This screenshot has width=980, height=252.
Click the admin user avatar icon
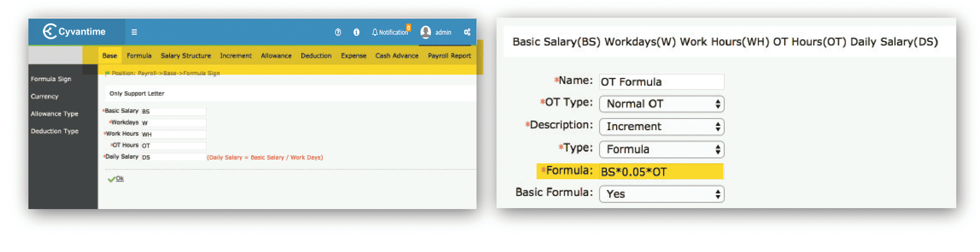click(x=426, y=32)
